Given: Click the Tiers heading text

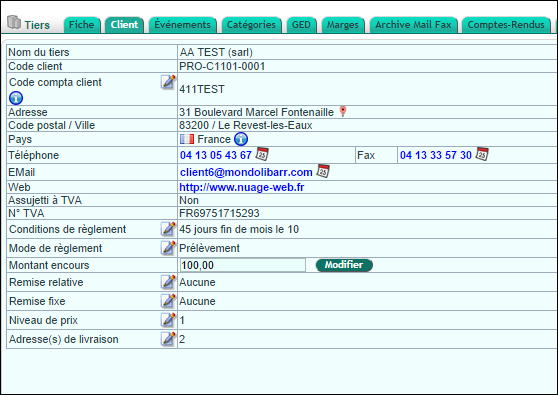Looking at the screenshot, I should coord(37,25).
